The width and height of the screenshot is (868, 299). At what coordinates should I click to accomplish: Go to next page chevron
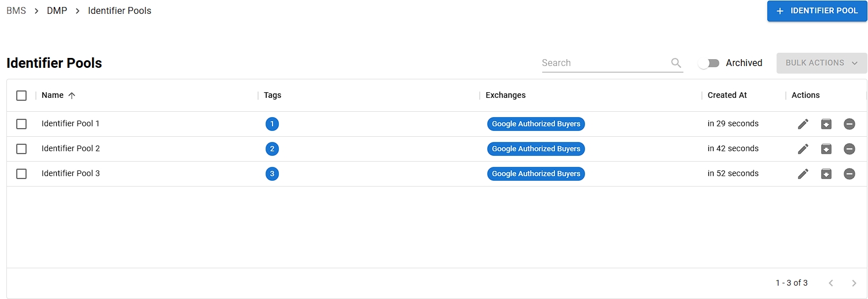(854, 283)
